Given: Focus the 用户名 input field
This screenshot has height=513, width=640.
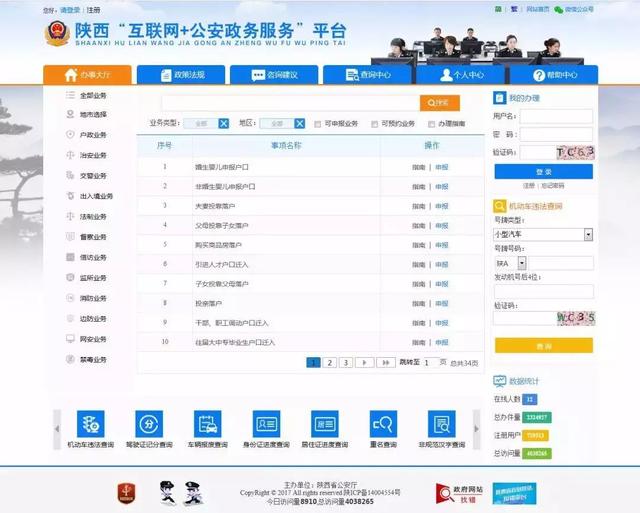Looking at the screenshot, I should click(x=556, y=116).
